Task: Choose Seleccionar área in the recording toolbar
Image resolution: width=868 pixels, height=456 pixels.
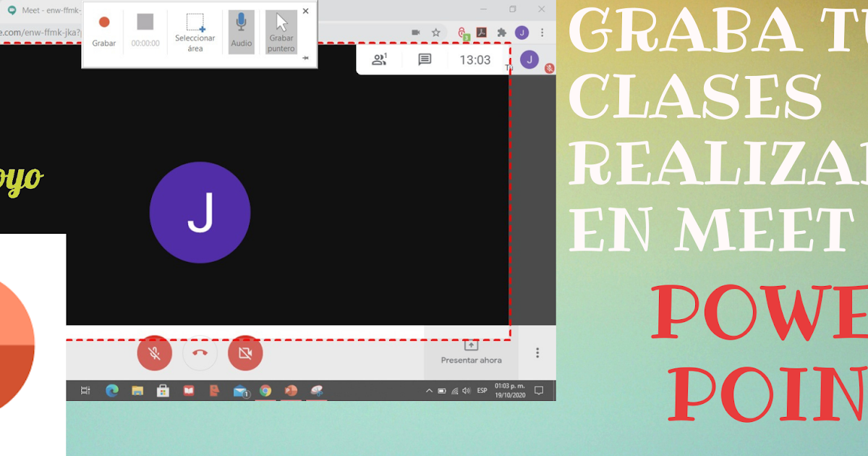Action: coord(195,33)
